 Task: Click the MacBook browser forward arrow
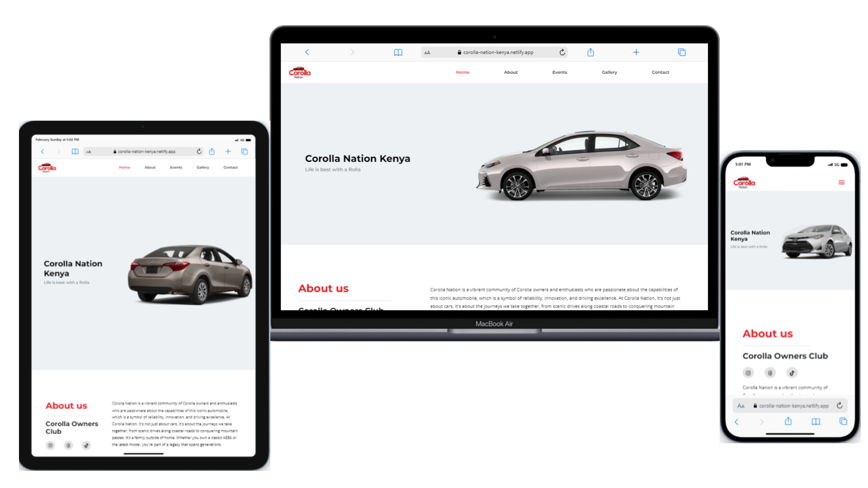pos(353,52)
